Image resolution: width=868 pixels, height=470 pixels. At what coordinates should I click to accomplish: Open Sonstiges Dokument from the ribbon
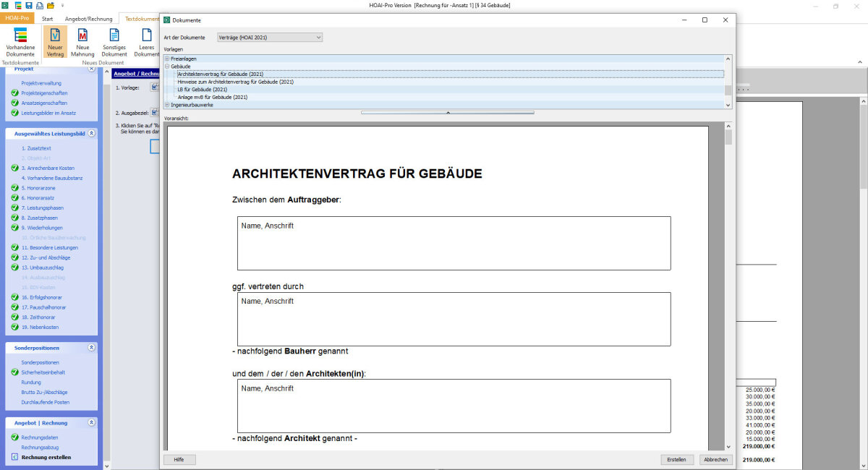click(114, 42)
